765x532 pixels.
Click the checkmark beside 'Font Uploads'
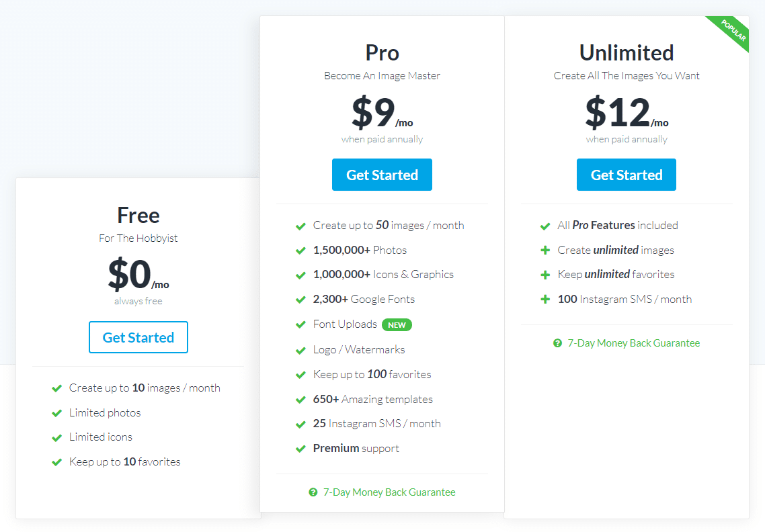pyautogui.click(x=300, y=324)
